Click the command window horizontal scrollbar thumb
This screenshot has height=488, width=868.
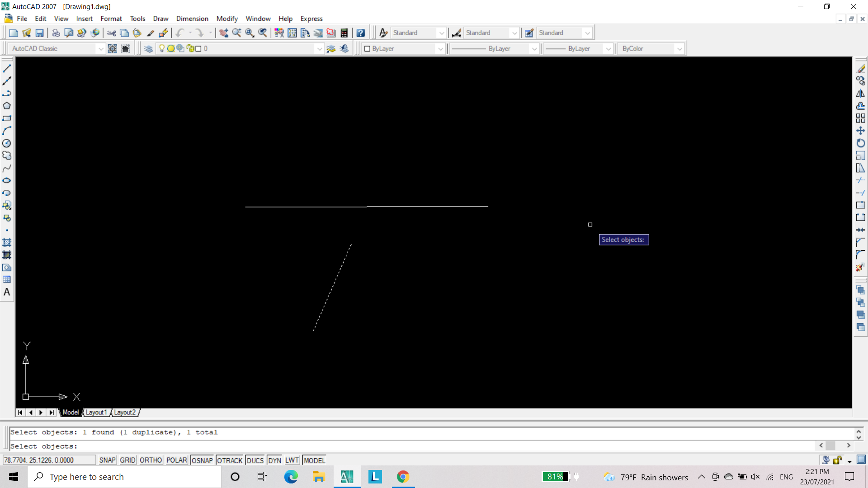(x=830, y=446)
